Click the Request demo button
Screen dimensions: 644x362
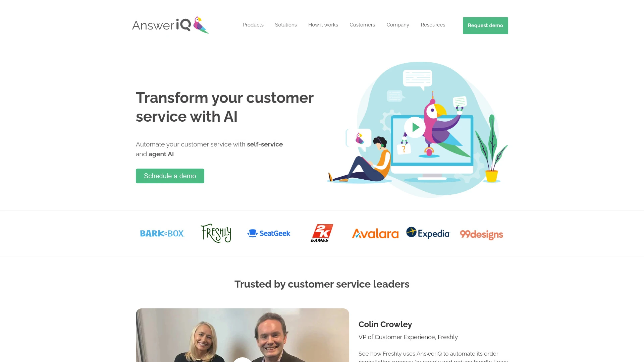(x=485, y=25)
